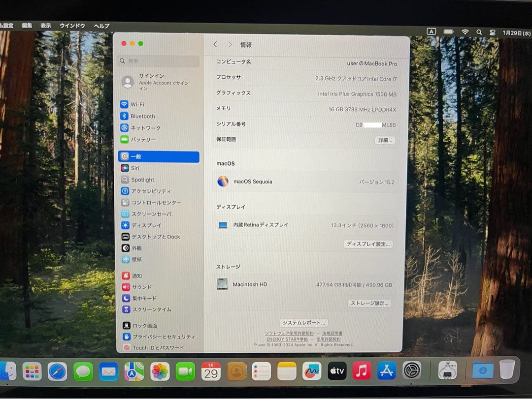532x399 pixels.
Task: Open Contacts from the Dock
Action: (x=236, y=371)
